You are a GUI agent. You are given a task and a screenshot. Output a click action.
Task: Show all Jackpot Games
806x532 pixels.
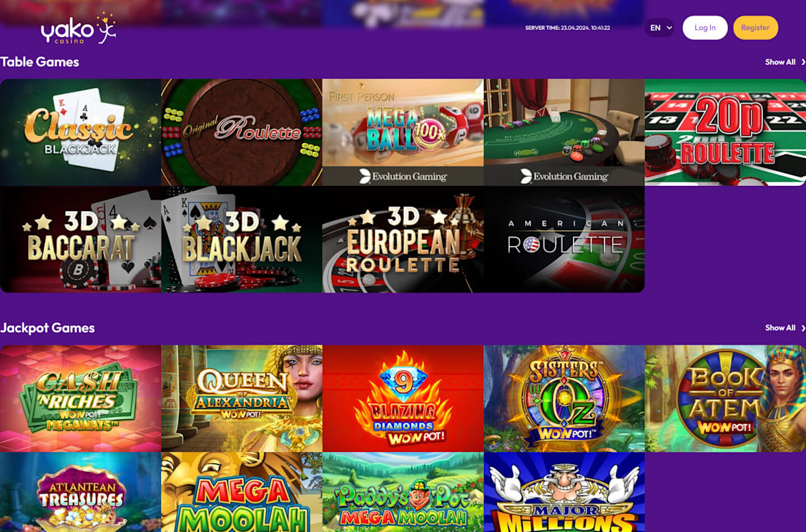point(785,328)
